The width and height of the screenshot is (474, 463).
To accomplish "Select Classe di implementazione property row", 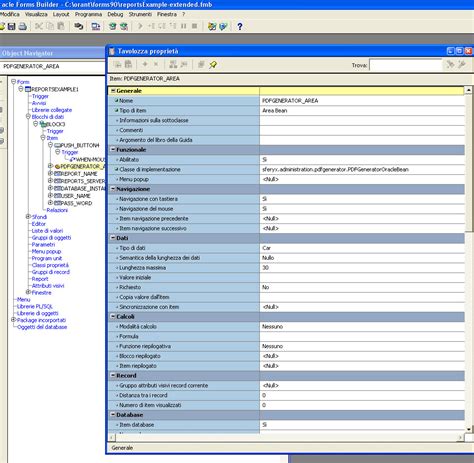I will point(286,169).
